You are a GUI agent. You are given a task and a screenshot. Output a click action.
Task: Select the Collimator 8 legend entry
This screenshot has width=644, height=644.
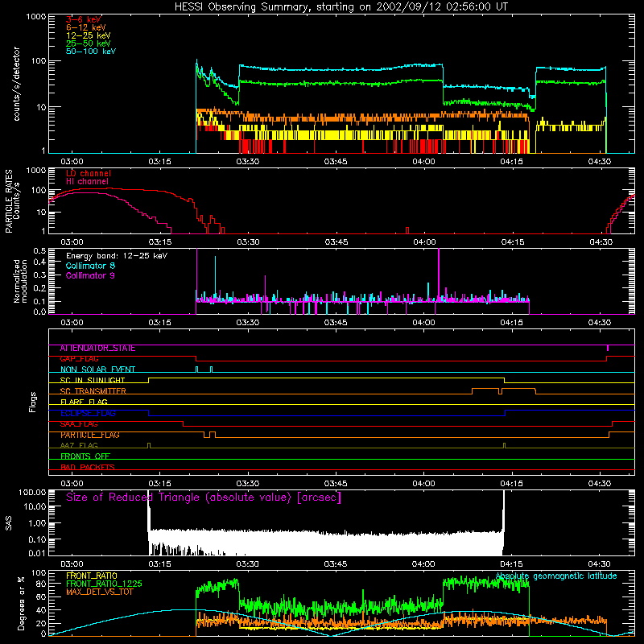tap(90, 266)
